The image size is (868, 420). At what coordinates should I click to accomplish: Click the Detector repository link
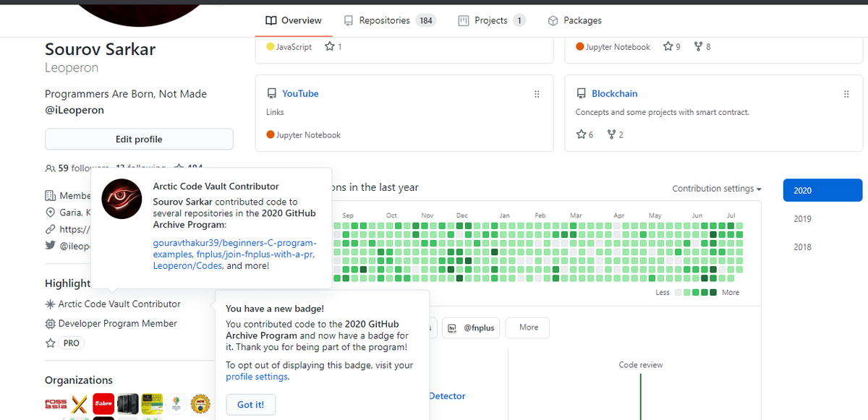tap(447, 396)
